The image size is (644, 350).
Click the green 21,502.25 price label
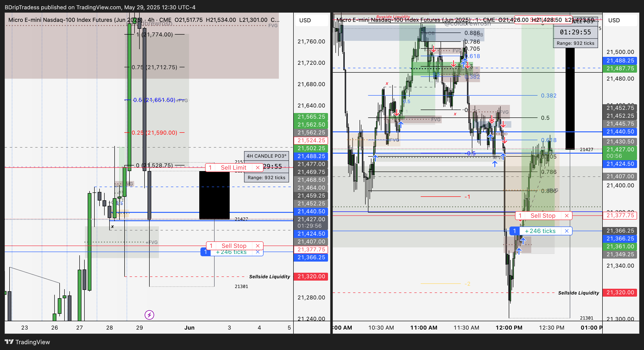(311, 148)
